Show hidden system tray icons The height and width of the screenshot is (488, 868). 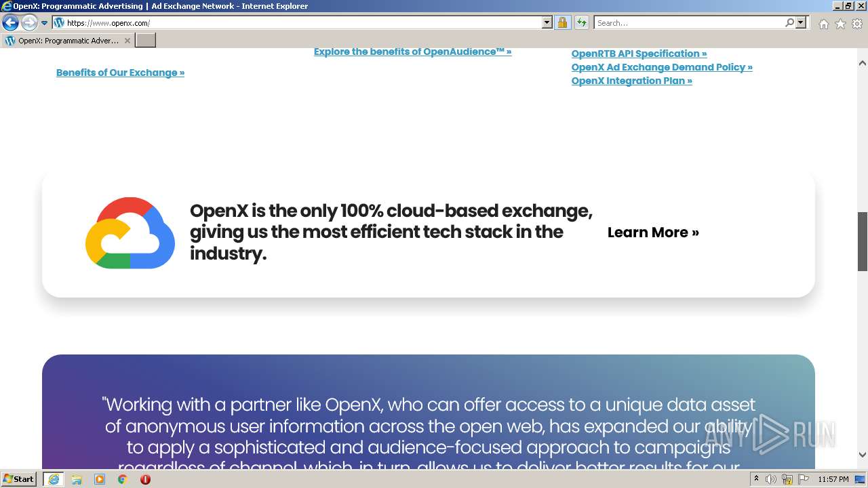[x=757, y=479]
